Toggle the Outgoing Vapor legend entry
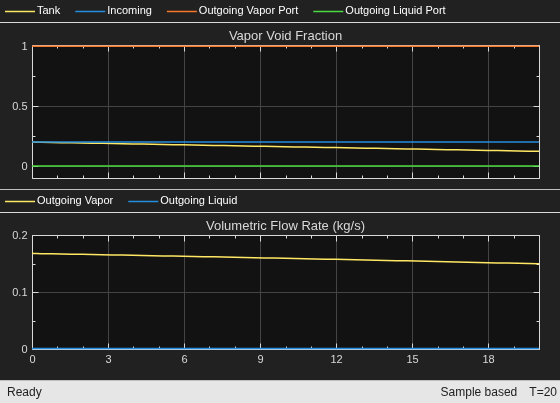 pos(59,200)
